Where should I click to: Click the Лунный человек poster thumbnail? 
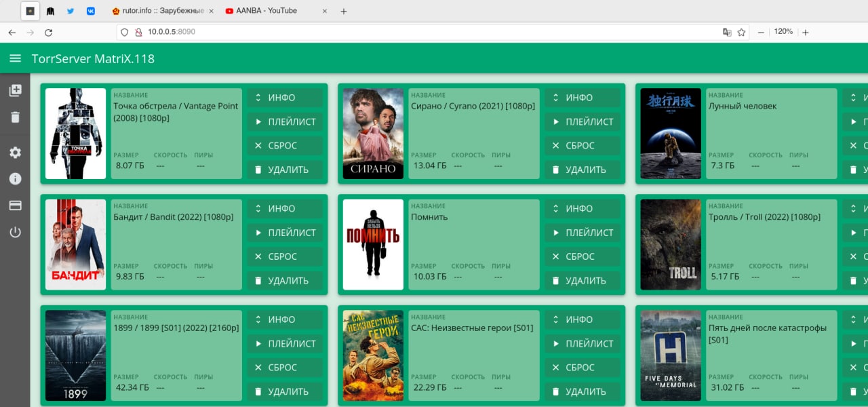pos(671,134)
